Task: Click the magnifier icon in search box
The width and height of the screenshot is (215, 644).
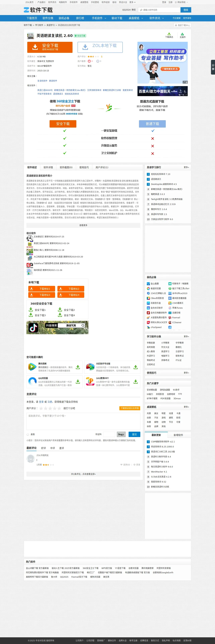Action: pyautogui.click(x=141, y=10)
